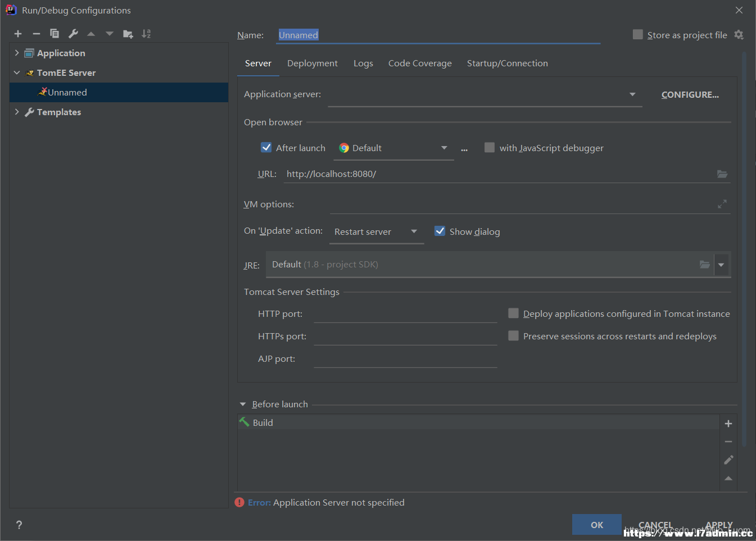Expand the VM options field
The width and height of the screenshot is (756, 541).
722,204
